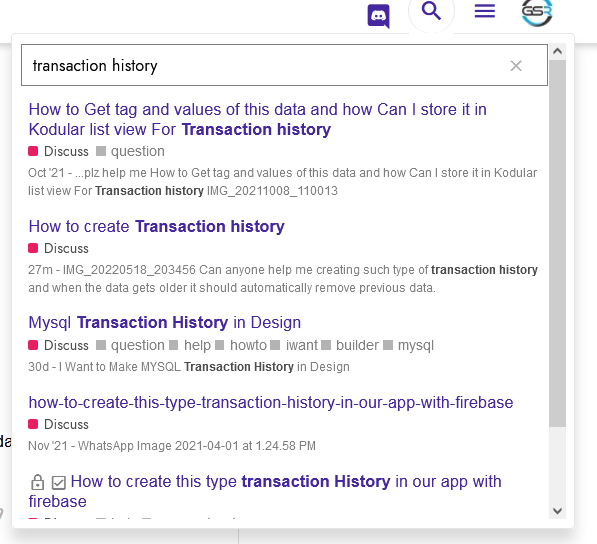This screenshot has height=544, width=597.
Task: Select the howto tag
Action: click(x=241, y=345)
